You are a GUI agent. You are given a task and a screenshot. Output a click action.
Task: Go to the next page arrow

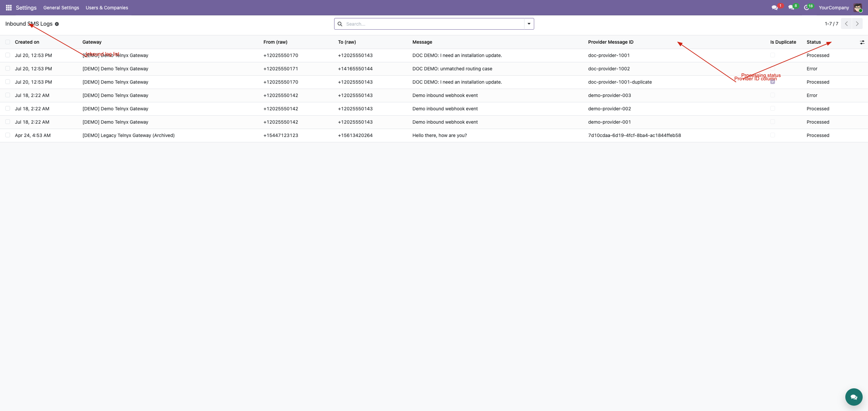coord(857,24)
